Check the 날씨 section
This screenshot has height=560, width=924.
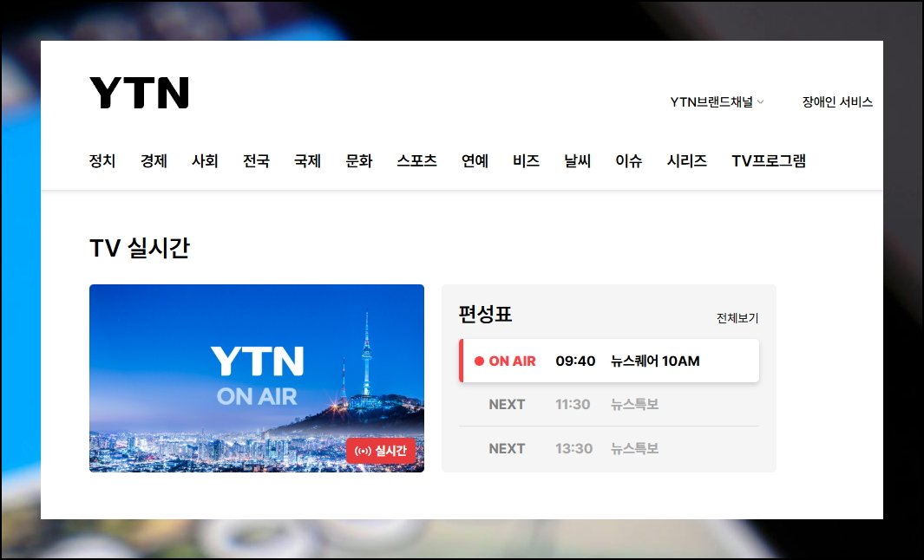(578, 160)
